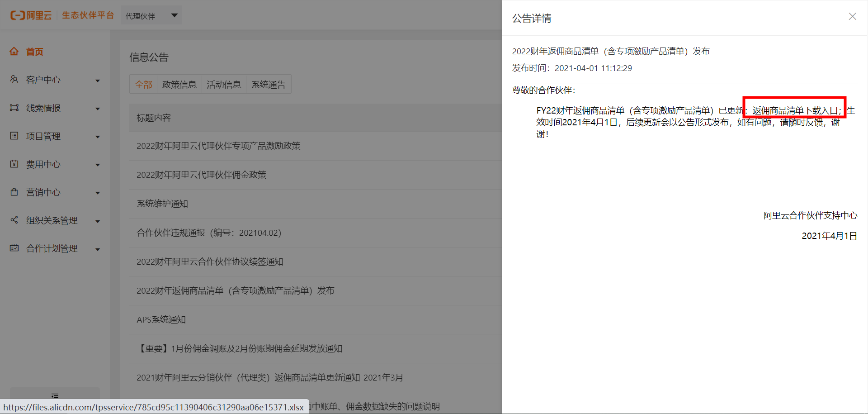Click the 费用中心 yen icon
868x414 pixels.
(x=14, y=164)
